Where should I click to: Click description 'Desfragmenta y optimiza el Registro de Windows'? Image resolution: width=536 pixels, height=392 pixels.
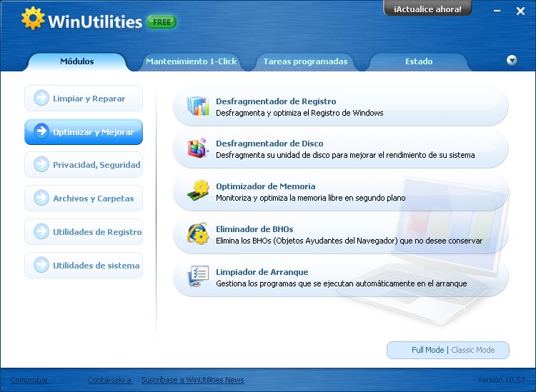click(299, 113)
